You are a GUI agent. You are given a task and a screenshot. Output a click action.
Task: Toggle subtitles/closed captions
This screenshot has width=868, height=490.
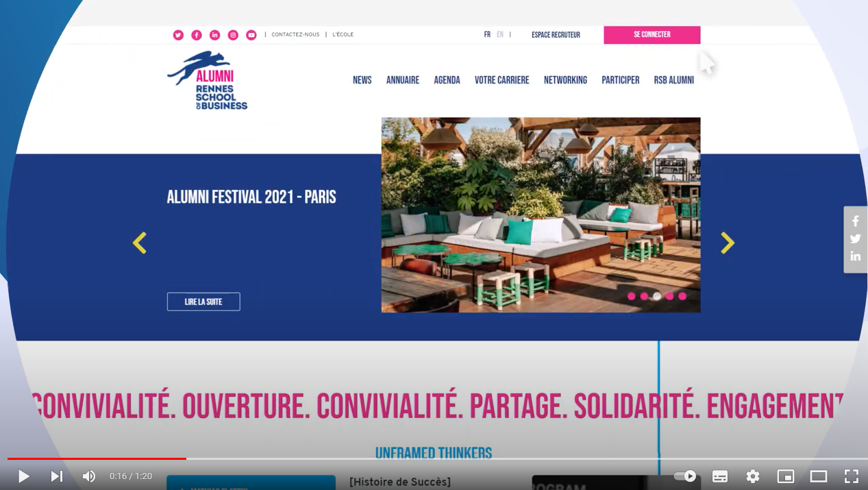[720, 476]
